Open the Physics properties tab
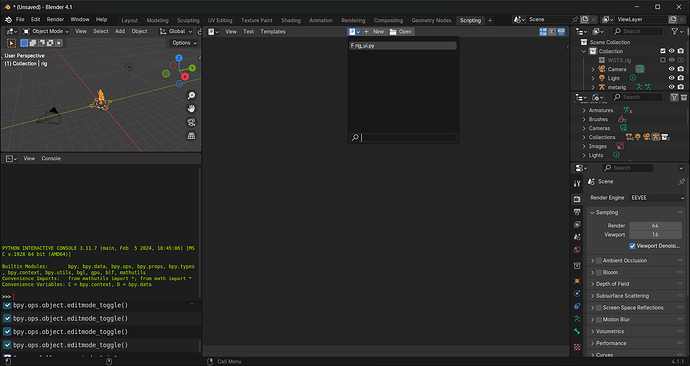This screenshot has height=366, width=690. point(577,293)
